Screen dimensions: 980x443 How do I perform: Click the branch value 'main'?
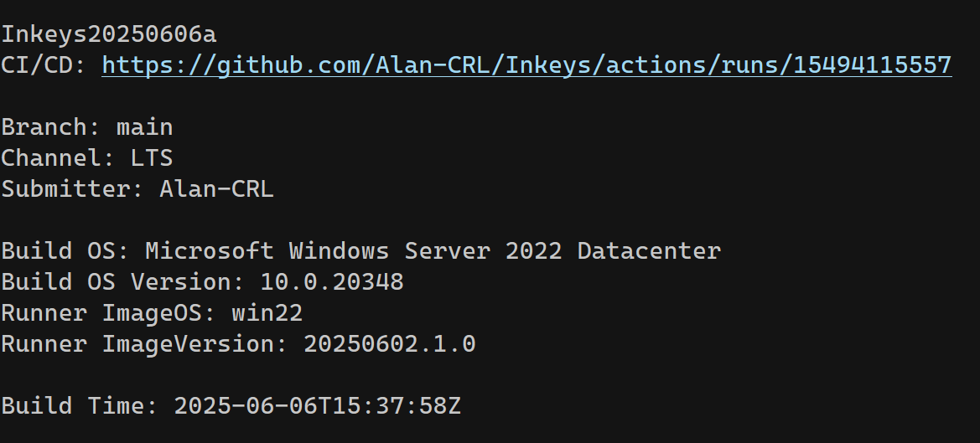[x=144, y=127]
